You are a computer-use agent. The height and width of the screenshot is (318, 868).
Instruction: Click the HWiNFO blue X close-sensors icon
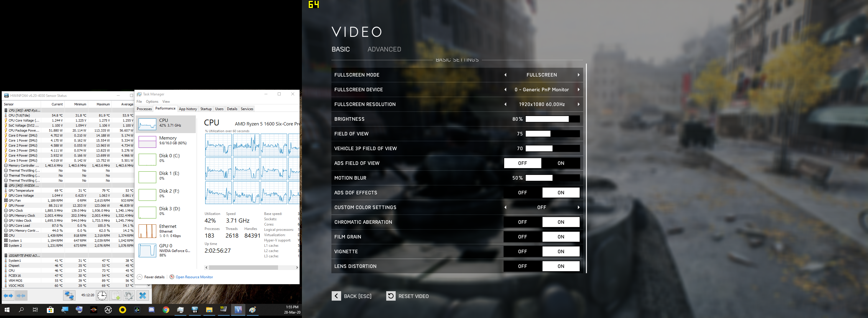[142, 295]
